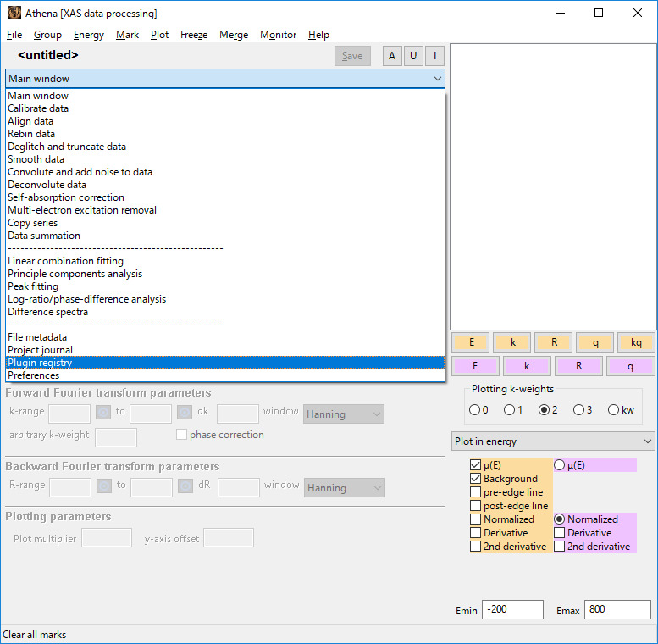Click the Save project button
658x644 pixels.
pos(352,56)
